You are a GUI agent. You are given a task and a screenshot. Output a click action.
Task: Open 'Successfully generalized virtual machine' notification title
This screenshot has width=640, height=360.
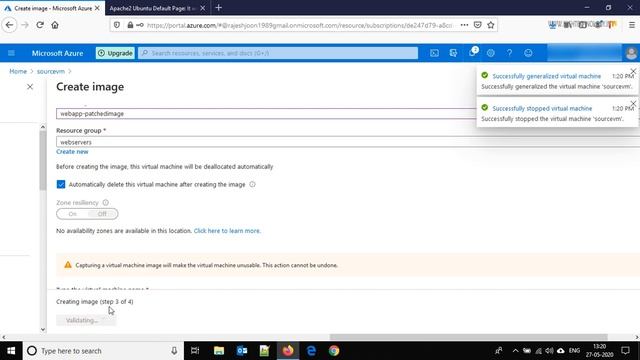click(547, 76)
